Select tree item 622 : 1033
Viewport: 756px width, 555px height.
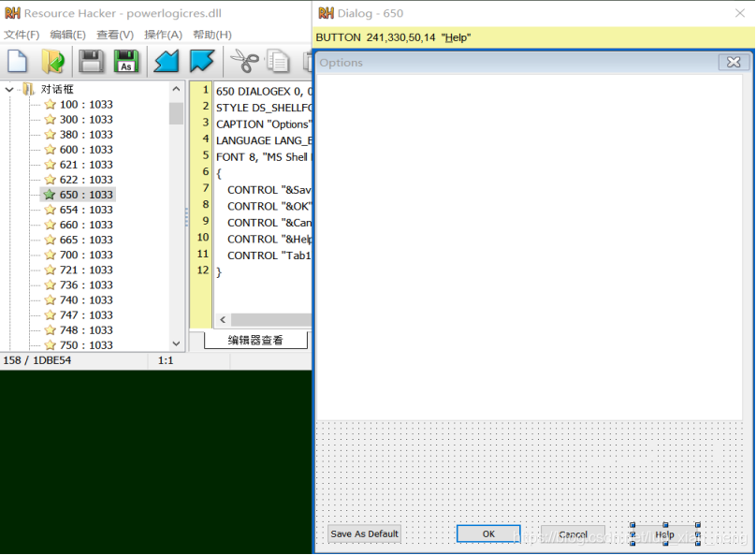pos(86,180)
